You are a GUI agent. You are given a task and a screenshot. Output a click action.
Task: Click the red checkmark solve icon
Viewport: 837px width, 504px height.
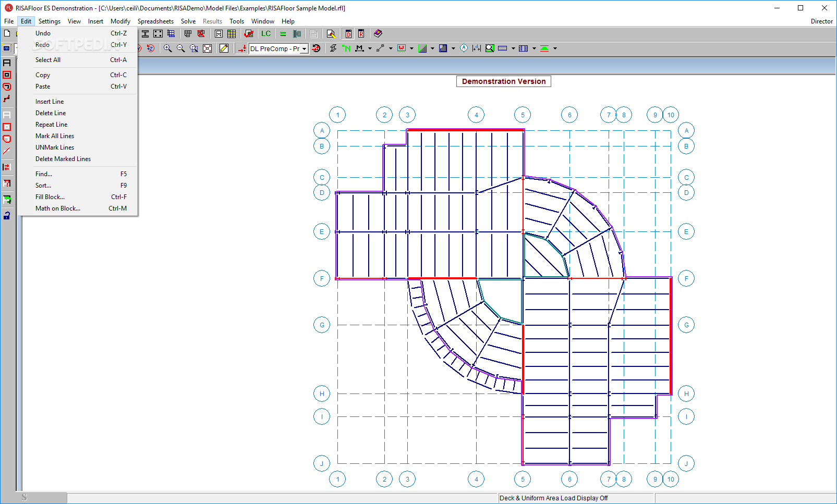pyautogui.click(x=249, y=34)
